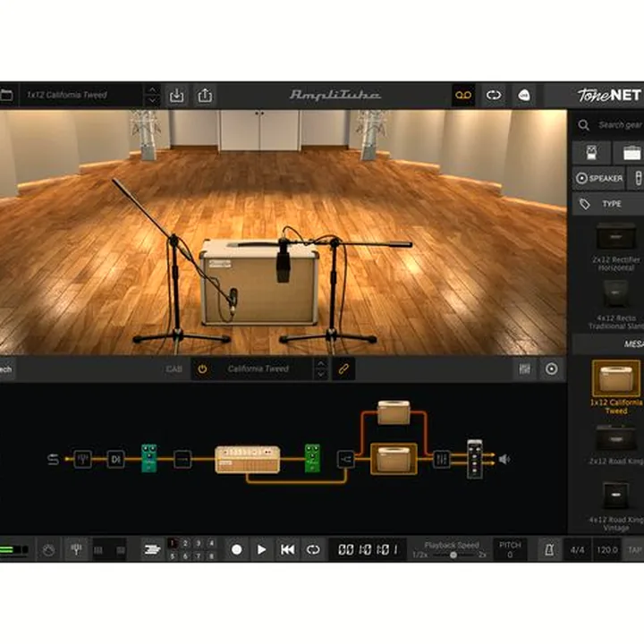Open the tuner in the bottom bar

[76, 549]
